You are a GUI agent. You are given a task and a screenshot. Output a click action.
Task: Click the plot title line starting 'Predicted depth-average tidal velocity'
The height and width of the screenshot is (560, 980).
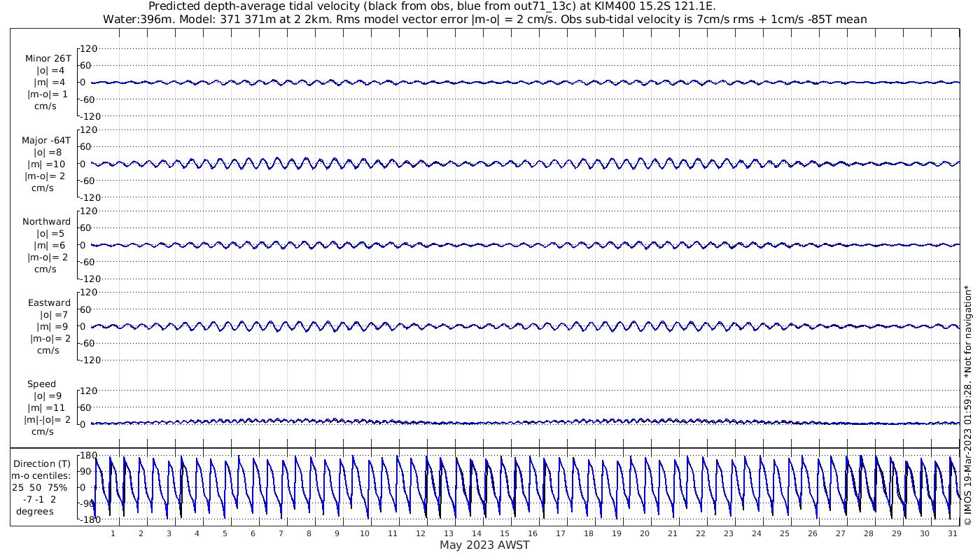pos(432,7)
